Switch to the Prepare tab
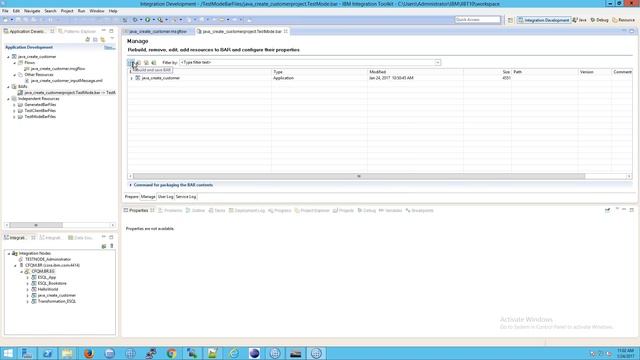This screenshot has height=360, width=640. tap(131, 197)
